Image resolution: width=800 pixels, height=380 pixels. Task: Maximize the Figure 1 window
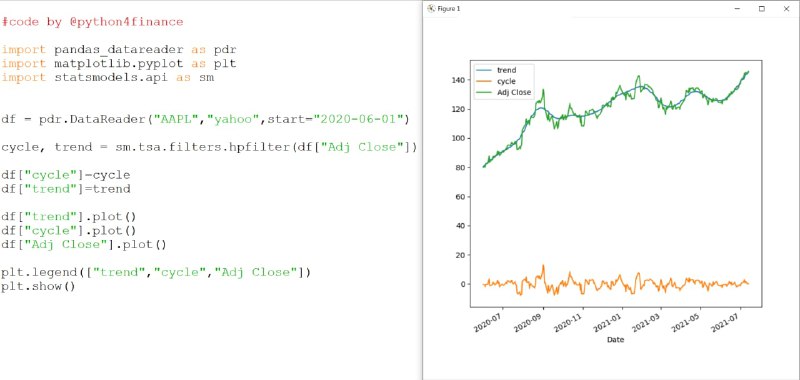[x=762, y=8]
